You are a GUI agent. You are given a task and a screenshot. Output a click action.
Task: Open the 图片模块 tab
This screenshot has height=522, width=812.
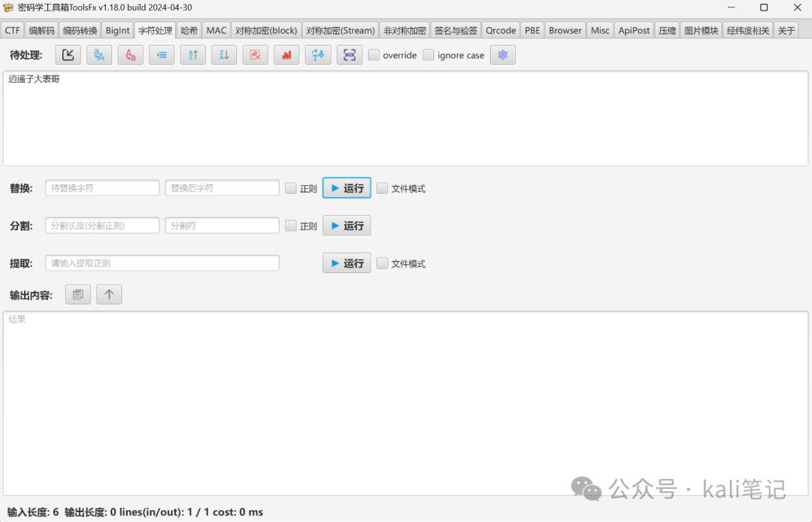coord(701,31)
